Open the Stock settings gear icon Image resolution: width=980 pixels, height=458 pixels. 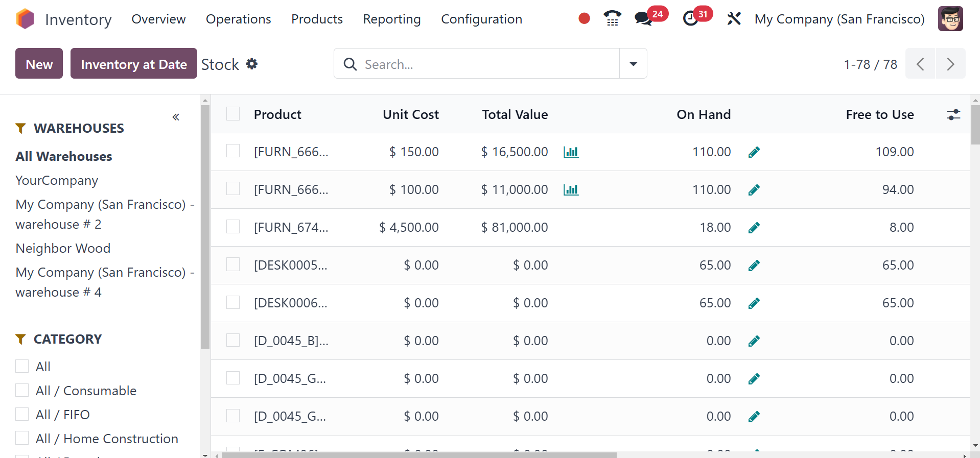[252, 64]
